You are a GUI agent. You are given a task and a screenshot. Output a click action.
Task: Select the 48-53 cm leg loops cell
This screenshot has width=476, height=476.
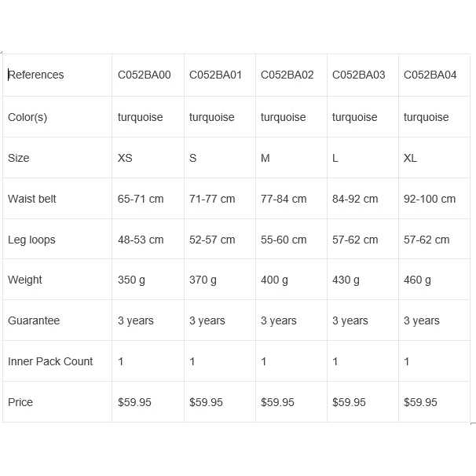pyautogui.click(x=141, y=240)
